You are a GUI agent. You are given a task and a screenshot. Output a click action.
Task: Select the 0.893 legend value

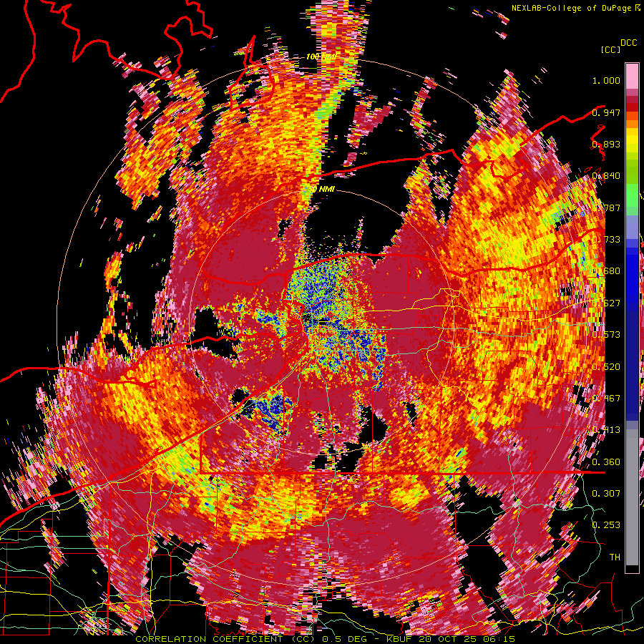[606, 144]
